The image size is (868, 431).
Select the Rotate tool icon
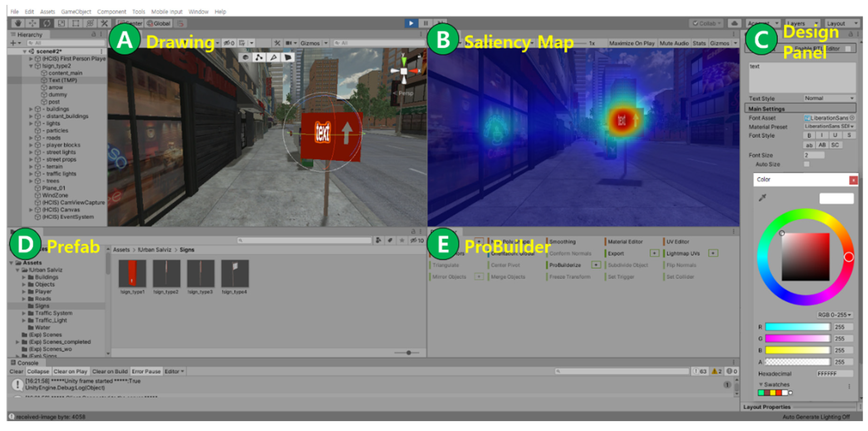coord(47,23)
